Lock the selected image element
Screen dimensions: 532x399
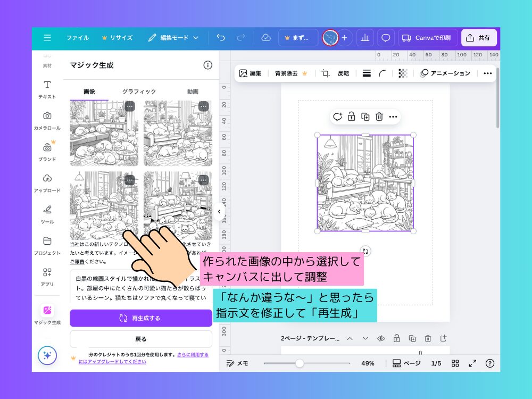(x=352, y=117)
